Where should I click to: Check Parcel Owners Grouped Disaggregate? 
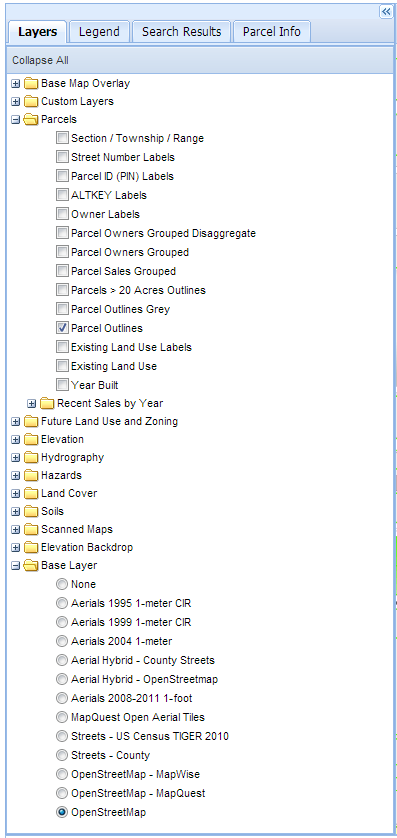coord(63,233)
